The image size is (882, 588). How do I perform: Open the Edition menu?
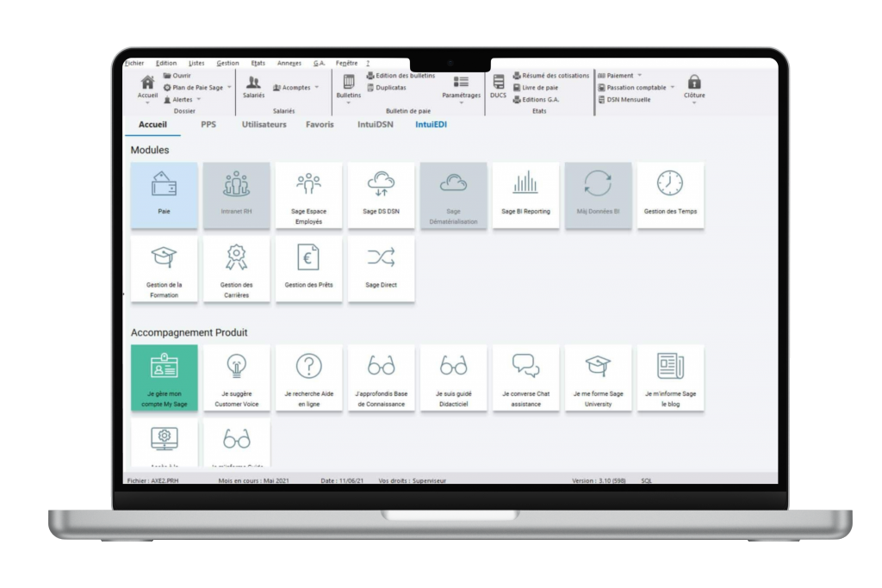(x=166, y=63)
